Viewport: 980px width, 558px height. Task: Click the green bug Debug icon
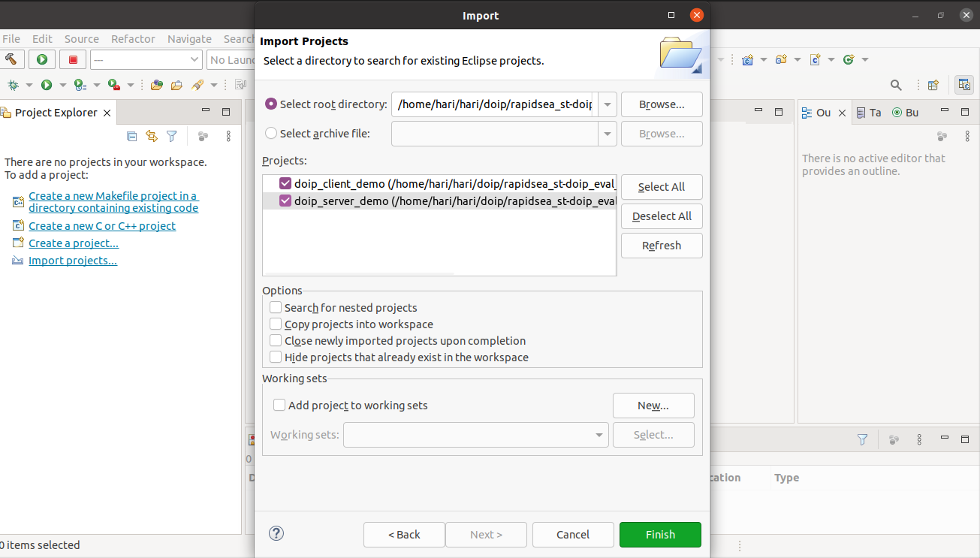(x=14, y=85)
